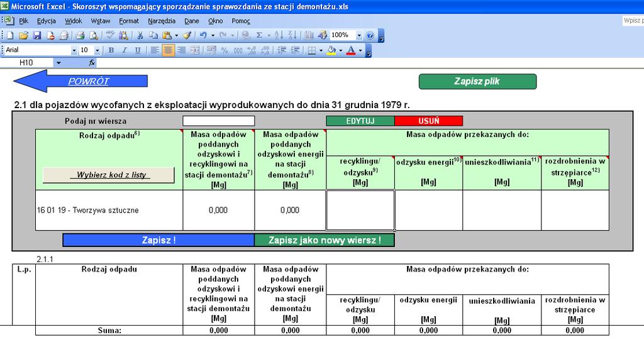The width and height of the screenshot is (644, 347).
Task: Sort ascending A to Z
Action: 279,36
